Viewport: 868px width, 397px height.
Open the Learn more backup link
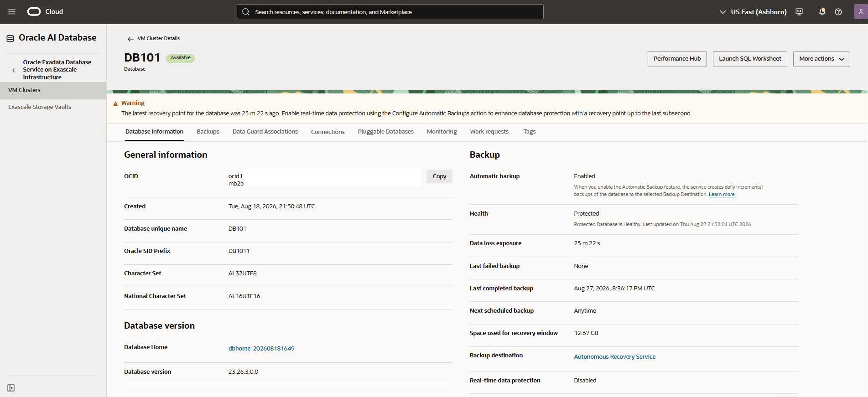[722, 195]
